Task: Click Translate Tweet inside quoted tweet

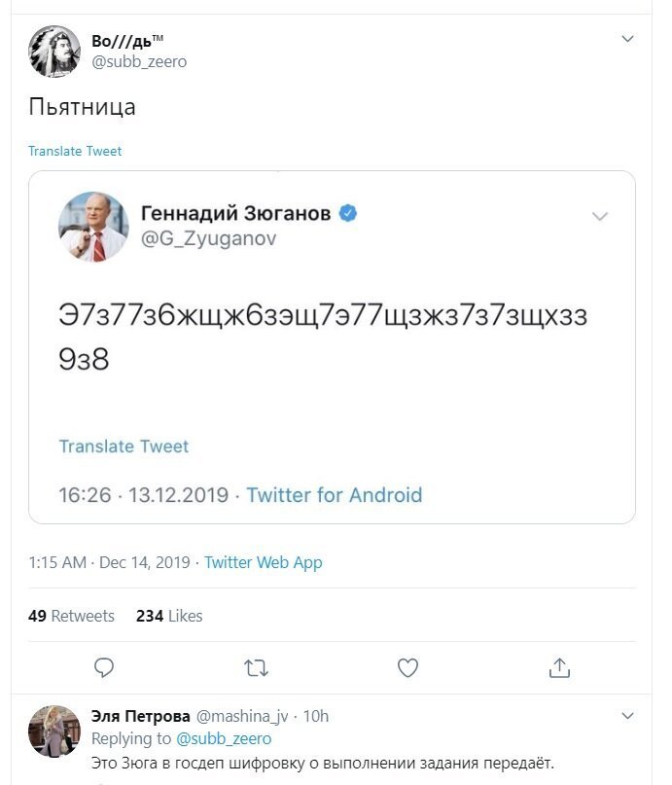Action: (124, 446)
